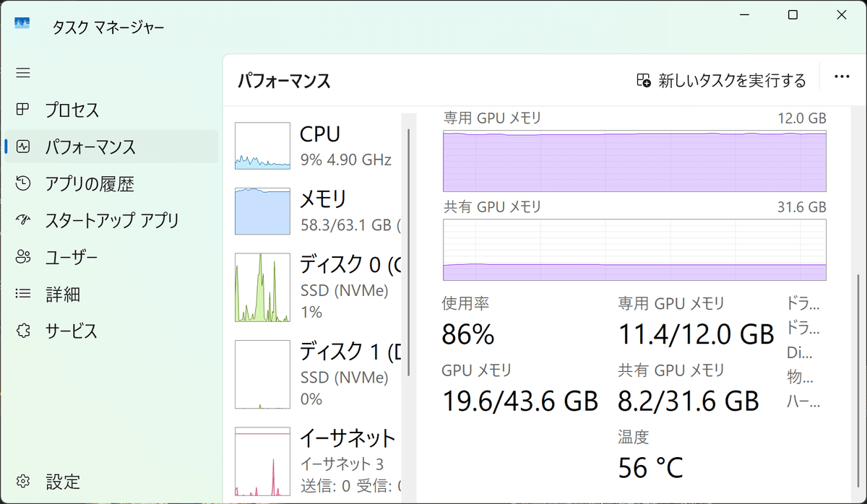This screenshot has height=504, width=867.
Task: Open the サービス section
Action: tap(22, 331)
